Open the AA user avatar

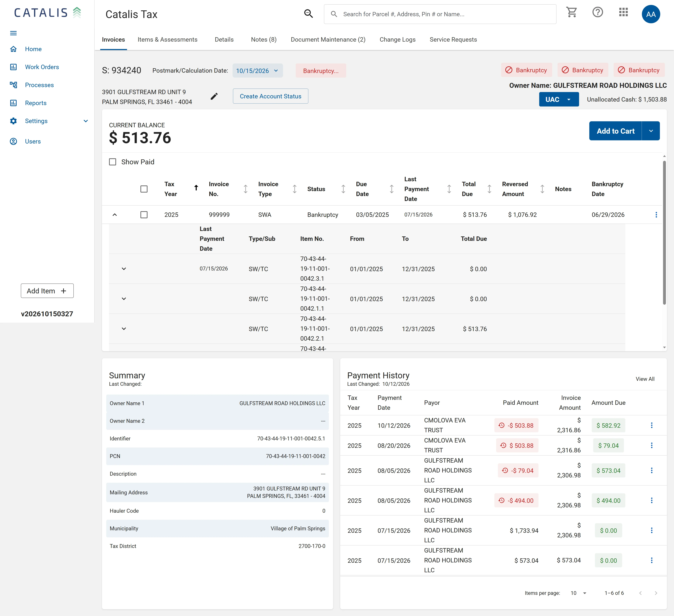pos(651,14)
